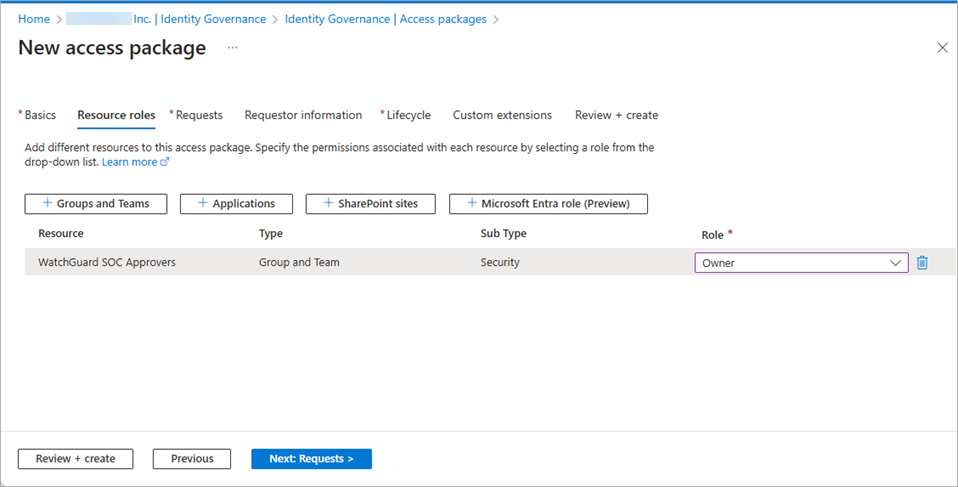Open the Requestor information tab
The width and height of the screenshot is (958, 487).
point(303,115)
